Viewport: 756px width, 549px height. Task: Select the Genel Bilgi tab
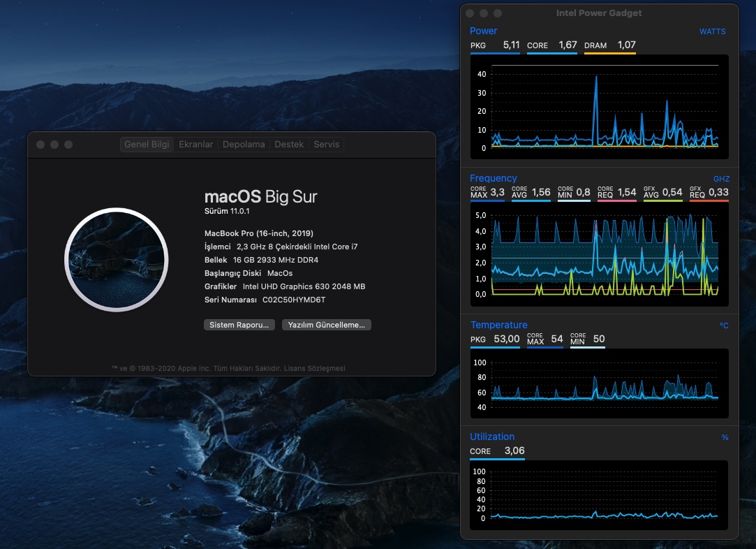[x=147, y=145]
